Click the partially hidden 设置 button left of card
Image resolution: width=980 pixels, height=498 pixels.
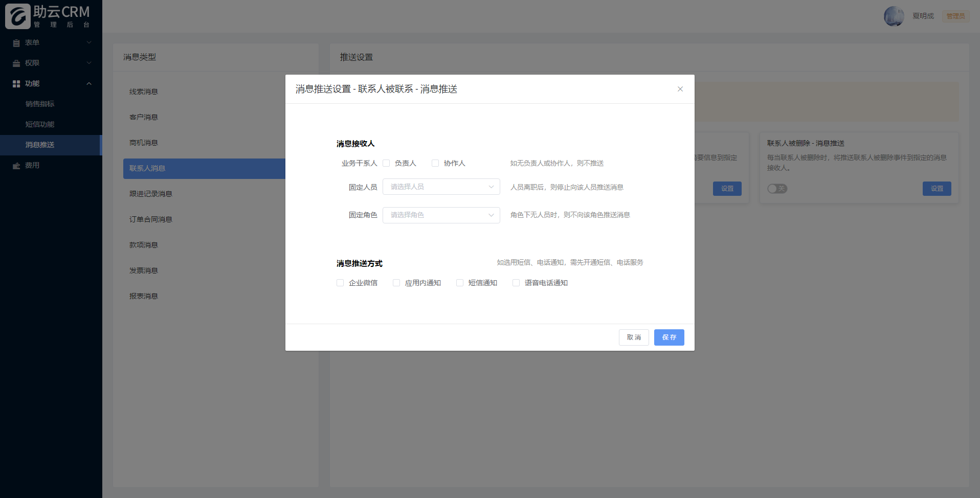point(727,189)
